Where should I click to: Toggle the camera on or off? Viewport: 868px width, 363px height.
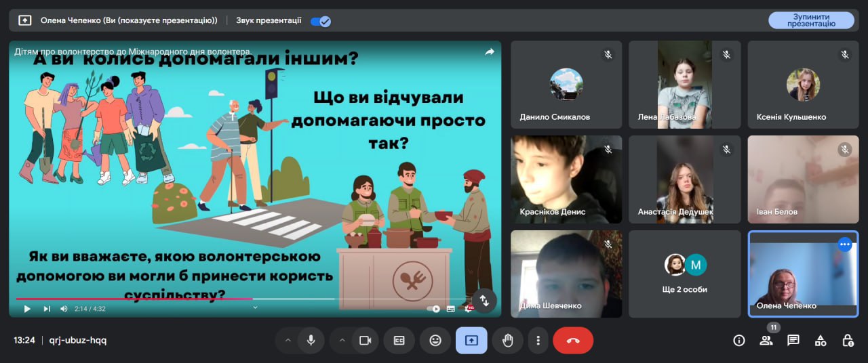[366, 341]
